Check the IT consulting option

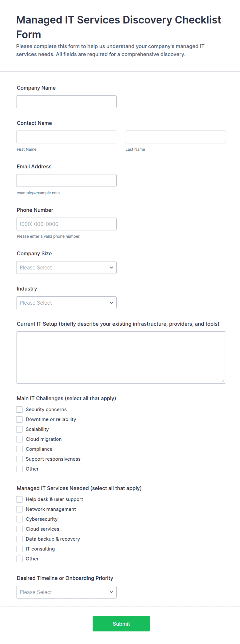tap(19, 549)
